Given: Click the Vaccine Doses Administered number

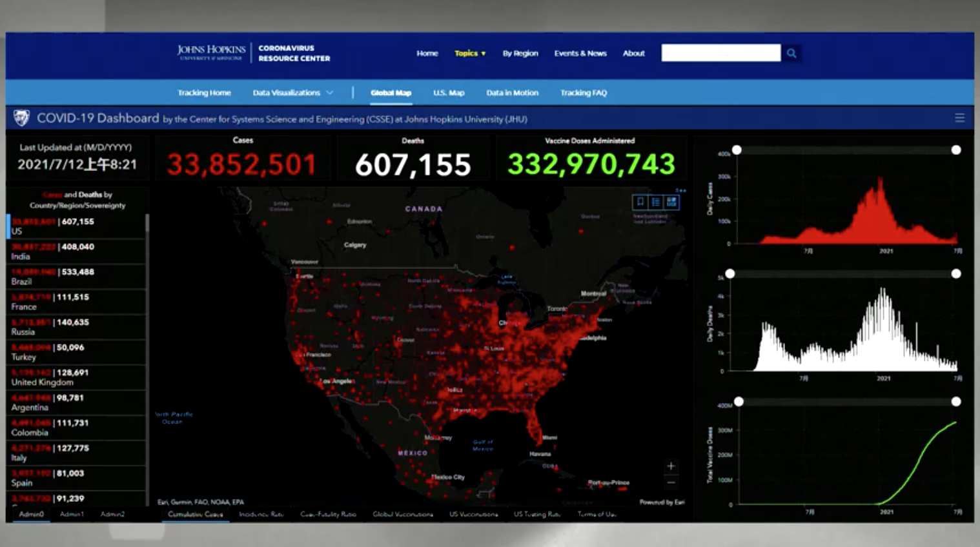Looking at the screenshot, I should click(x=591, y=164).
